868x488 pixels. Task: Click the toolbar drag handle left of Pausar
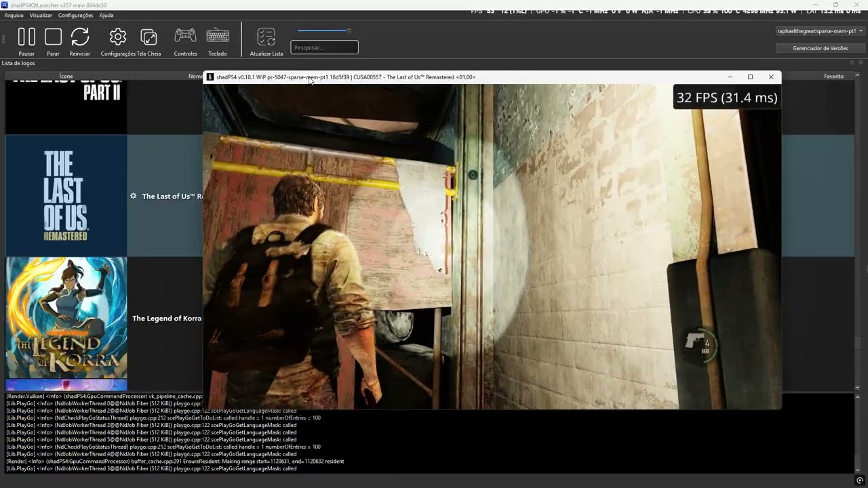[x=3, y=40]
